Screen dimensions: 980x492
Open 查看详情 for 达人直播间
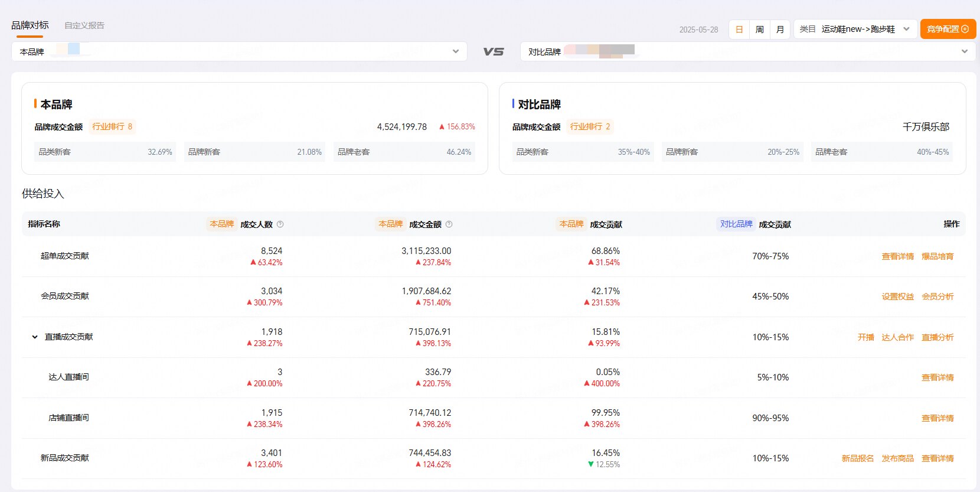click(937, 377)
